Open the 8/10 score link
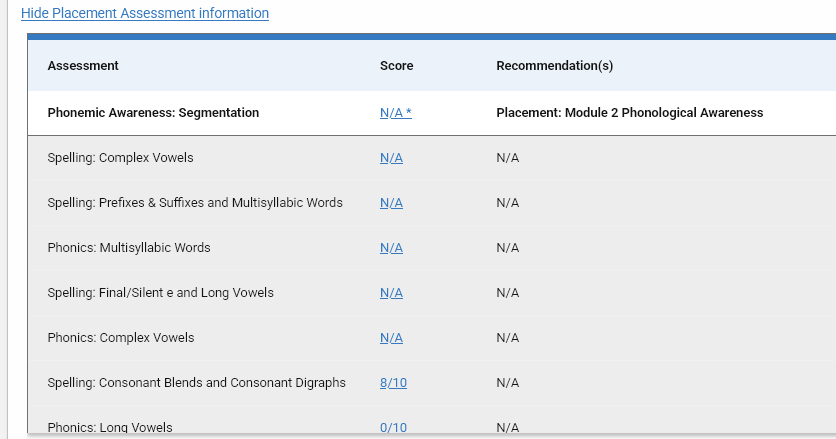 click(393, 382)
